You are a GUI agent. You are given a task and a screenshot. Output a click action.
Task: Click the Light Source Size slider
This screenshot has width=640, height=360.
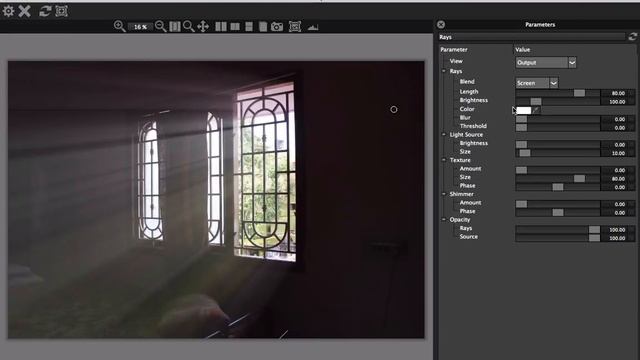tap(558, 153)
